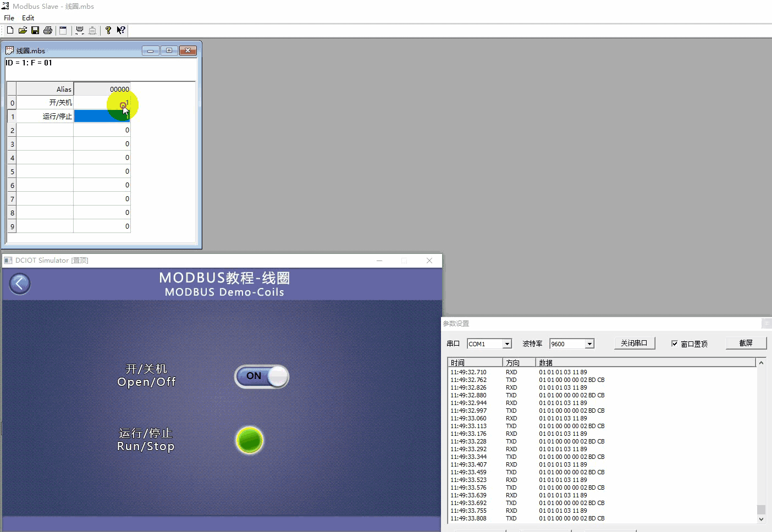Create a new Modbus Slave document
Screen dimensions: 772x532
tap(10, 30)
